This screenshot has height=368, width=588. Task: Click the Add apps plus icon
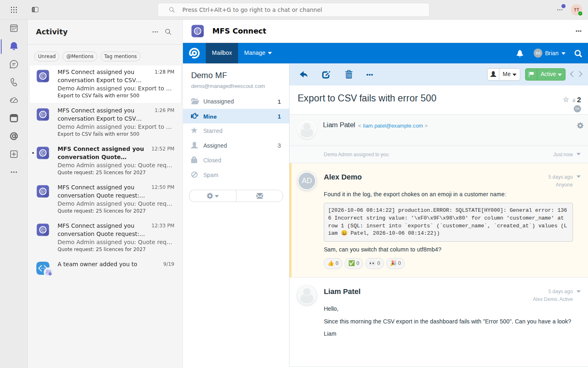click(14, 154)
